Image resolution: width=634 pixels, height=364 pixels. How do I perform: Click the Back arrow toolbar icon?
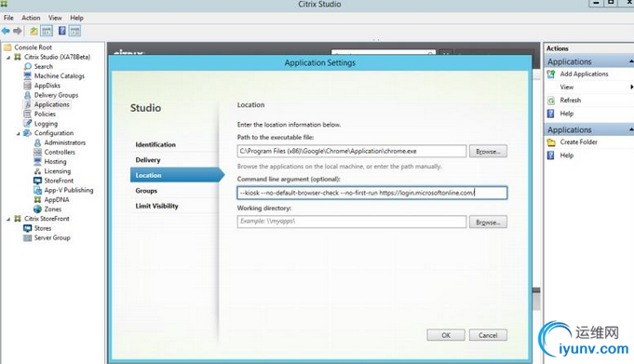click(x=6, y=31)
